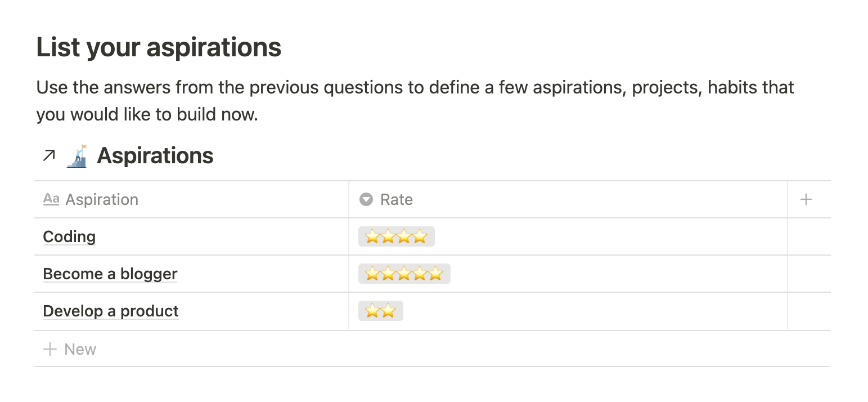The image size is (868, 402).
Task: Click the List your aspirations heading
Action: click(x=159, y=47)
